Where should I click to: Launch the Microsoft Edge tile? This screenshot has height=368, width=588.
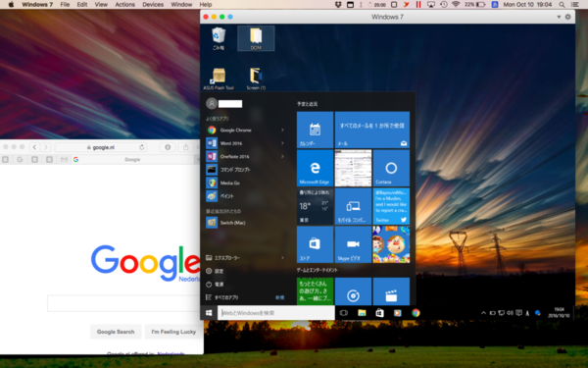tap(315, 168)
